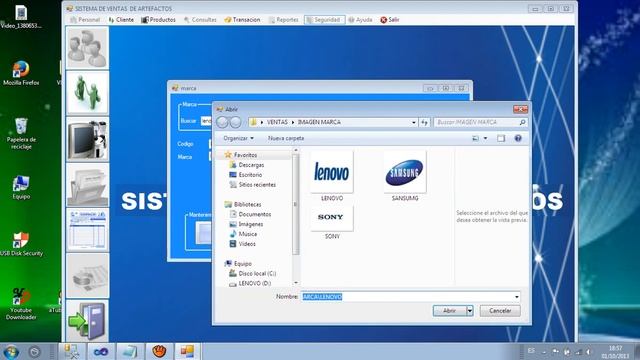This screenshot has width=640, height=360.
Task: Click the baseball glove taskbar icon
Action: (x=159, y=351)
